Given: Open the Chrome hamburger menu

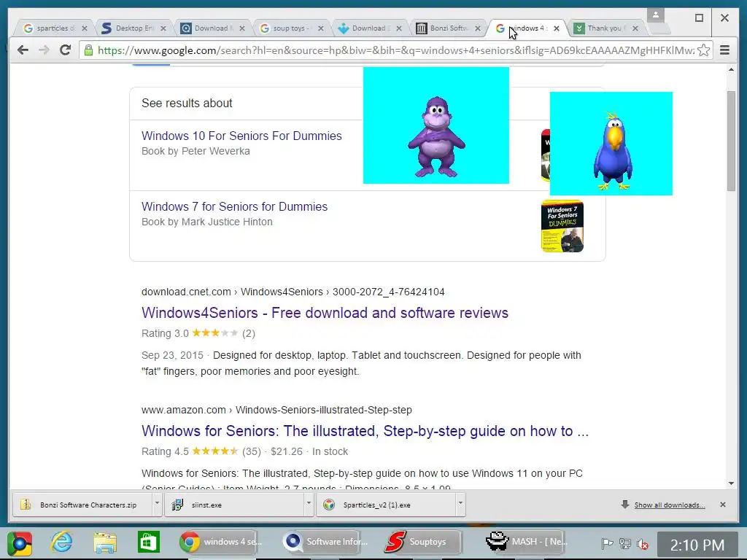Looking at the screenshot, I should tap(724, 50).
